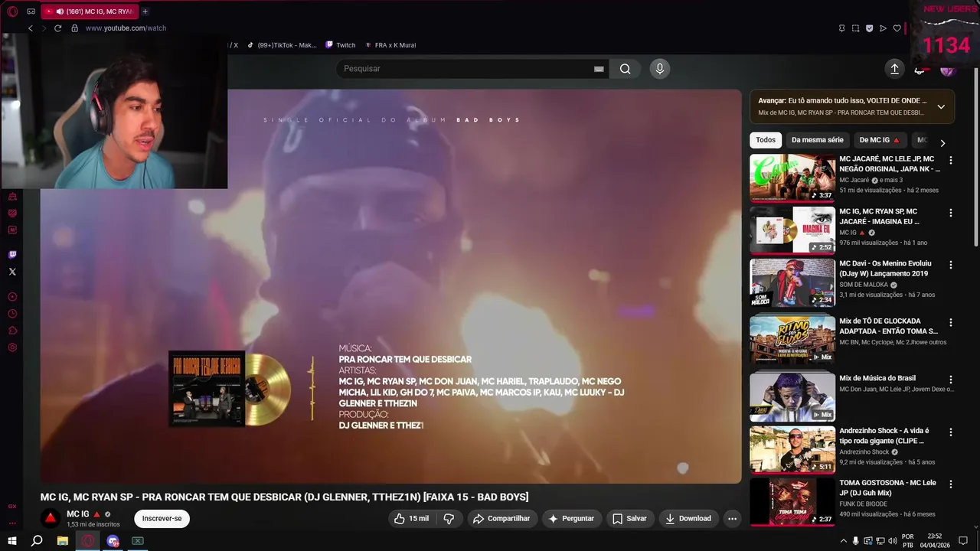Screen dimensions: 980x551
Task: Open My Flow send icon
Action: click(x=883, y=28)
